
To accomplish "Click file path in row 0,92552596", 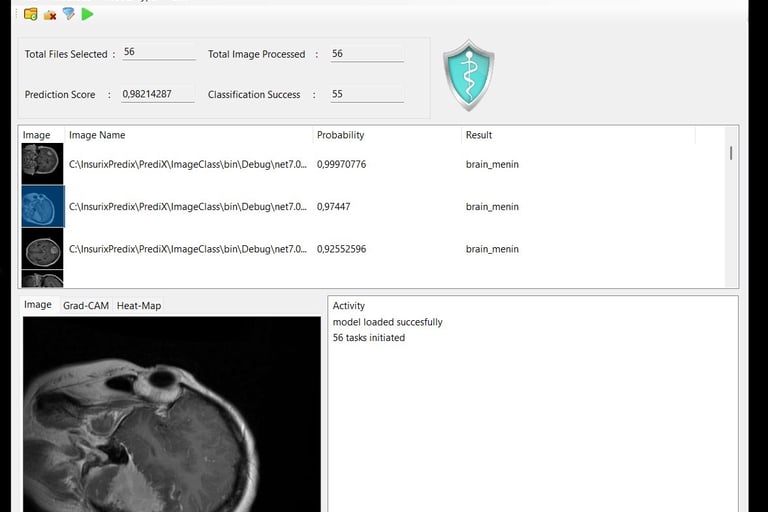I will [x=188, y=249].
